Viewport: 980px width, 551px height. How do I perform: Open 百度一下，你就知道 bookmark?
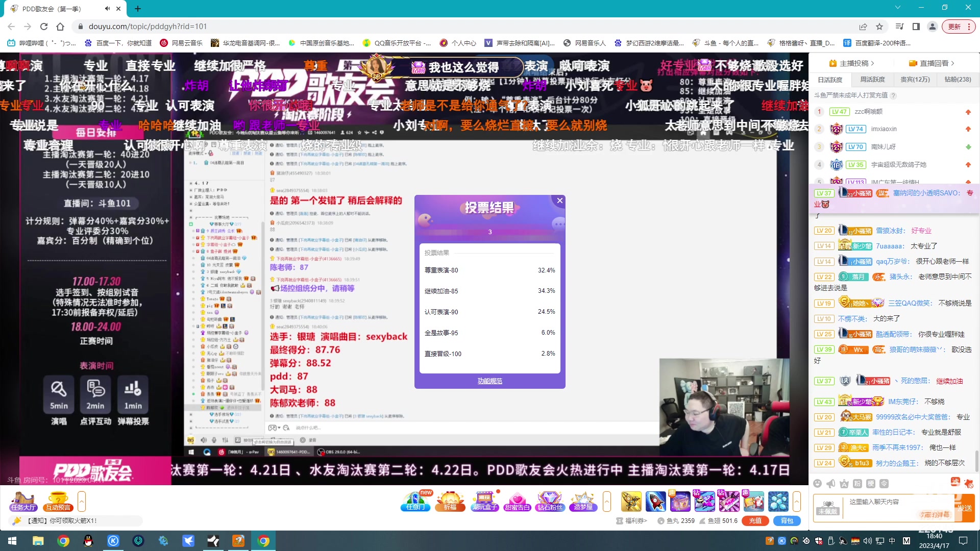coord(118,43)
